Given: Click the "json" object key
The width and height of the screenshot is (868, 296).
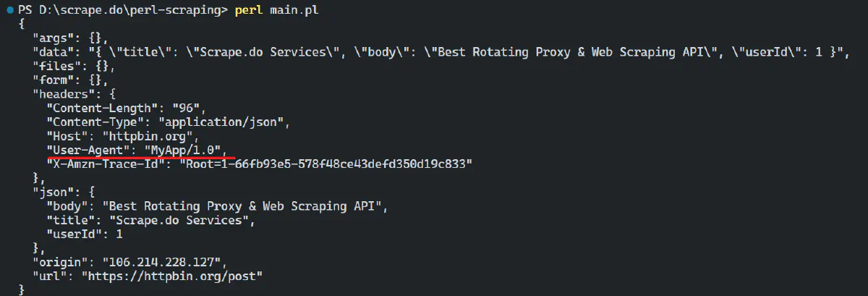Looking at the screenshot, I should coord(49,192).
